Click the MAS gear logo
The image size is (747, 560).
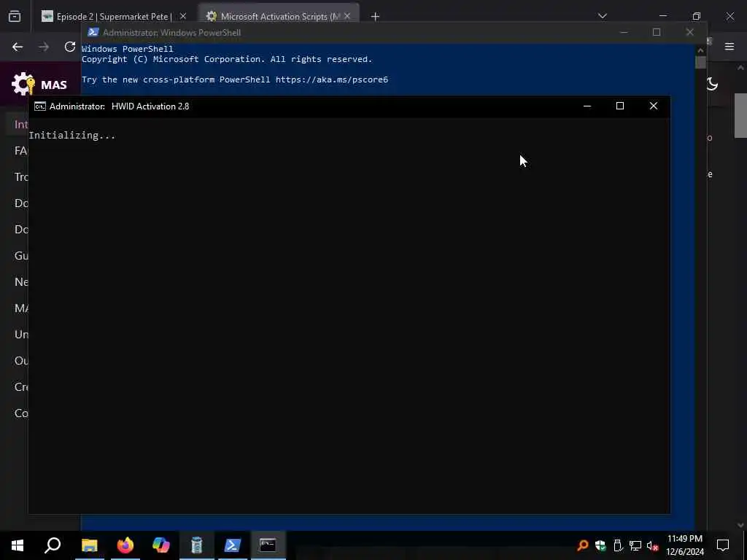tap(23, 85)
